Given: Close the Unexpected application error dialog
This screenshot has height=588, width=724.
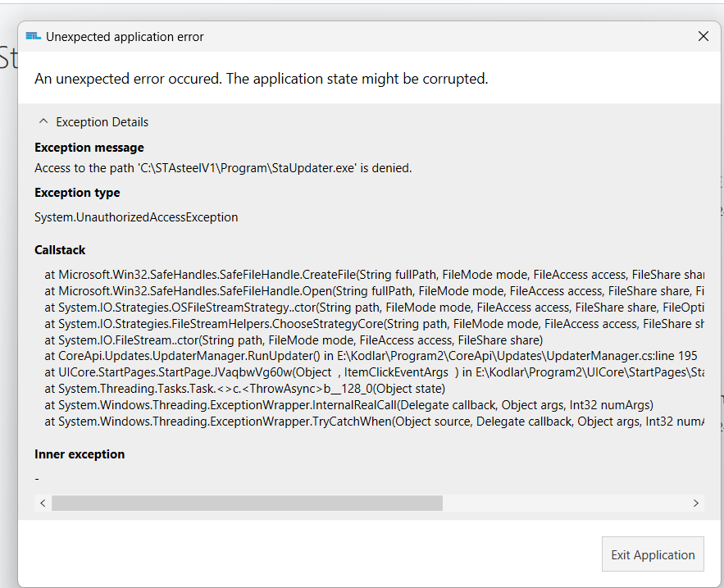Looking at the screenshot, I should 703,36.
